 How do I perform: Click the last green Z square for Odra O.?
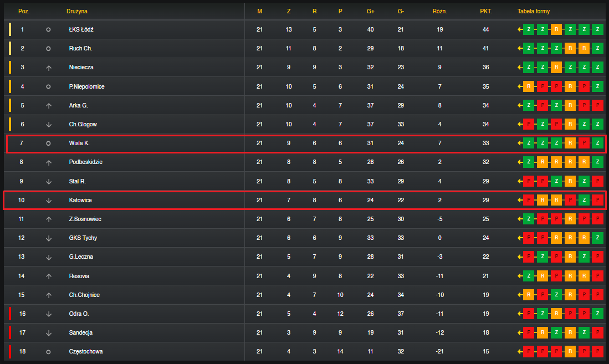click(597, 314)
